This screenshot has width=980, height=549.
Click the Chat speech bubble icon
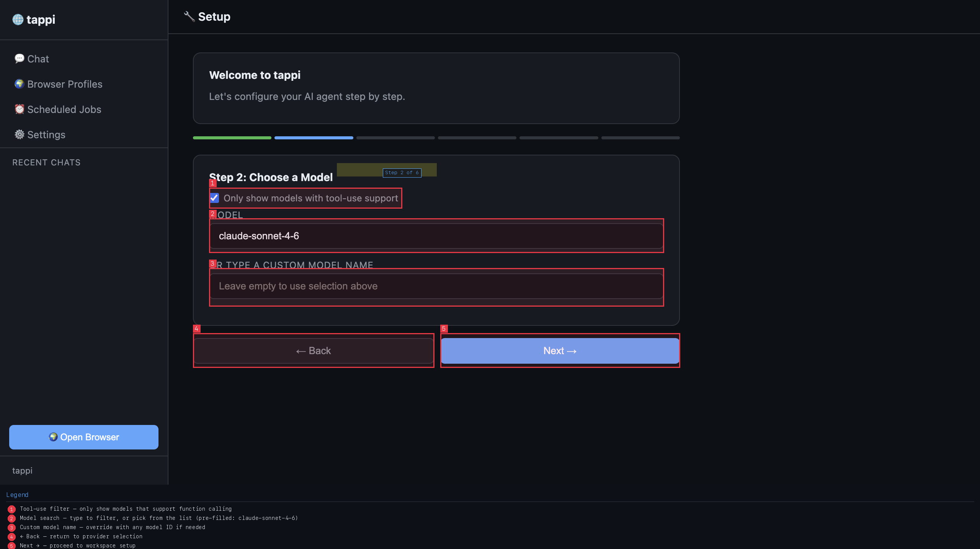point(20,59)
